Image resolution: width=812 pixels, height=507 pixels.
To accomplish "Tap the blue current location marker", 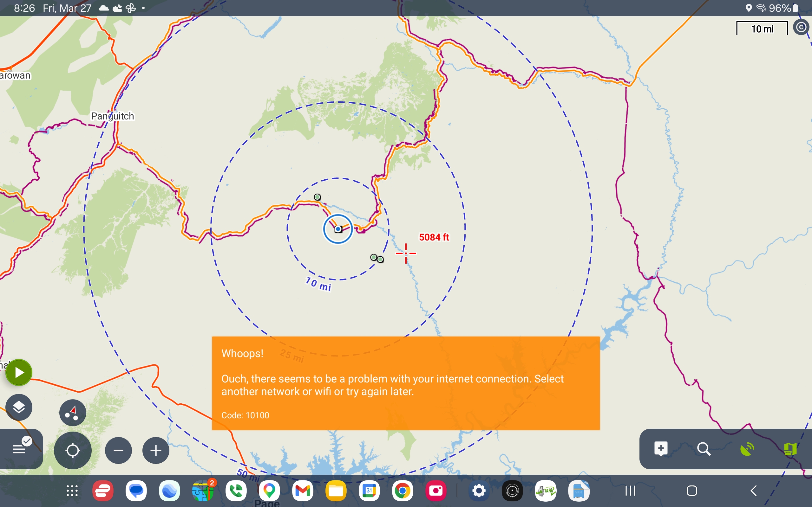I will (338, 229).
